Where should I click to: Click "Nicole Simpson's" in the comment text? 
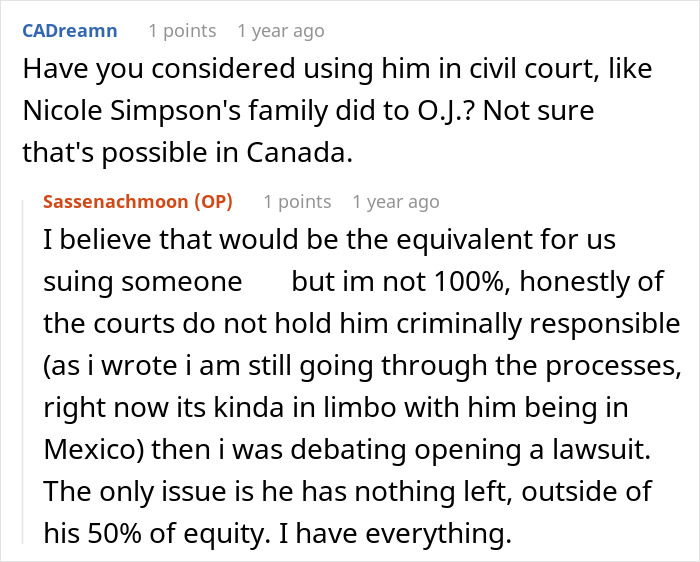pyautogui.click(x=116, y=111)
